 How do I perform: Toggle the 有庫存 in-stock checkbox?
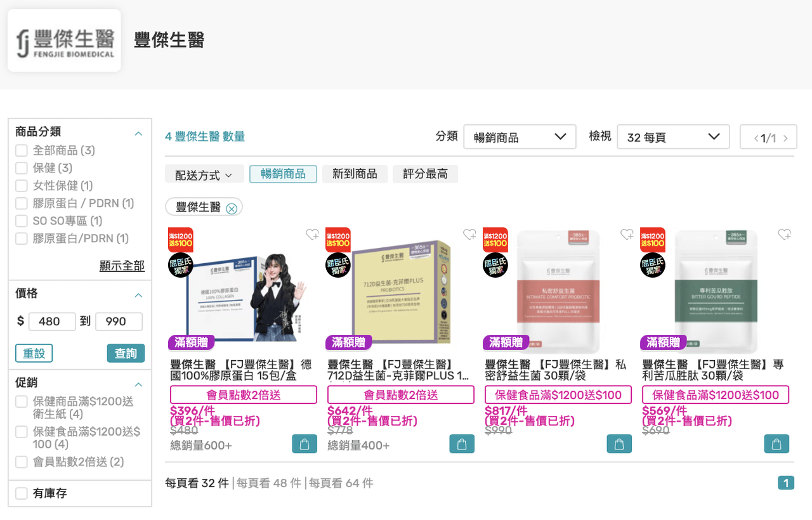(x=22, y=493)
